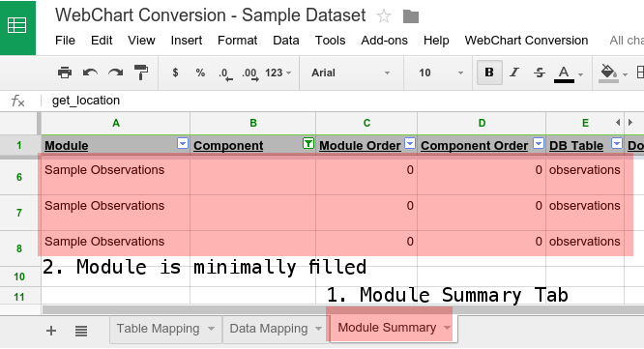Add a new sheet with the plus button
Viewport: 644px width, 349px height.
[x=51, y=331]
